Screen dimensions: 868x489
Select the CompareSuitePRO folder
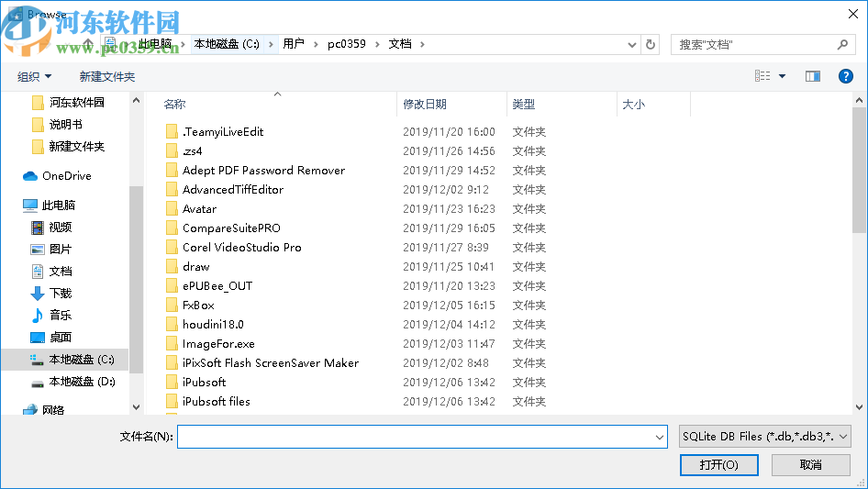(x=223, y=228)
